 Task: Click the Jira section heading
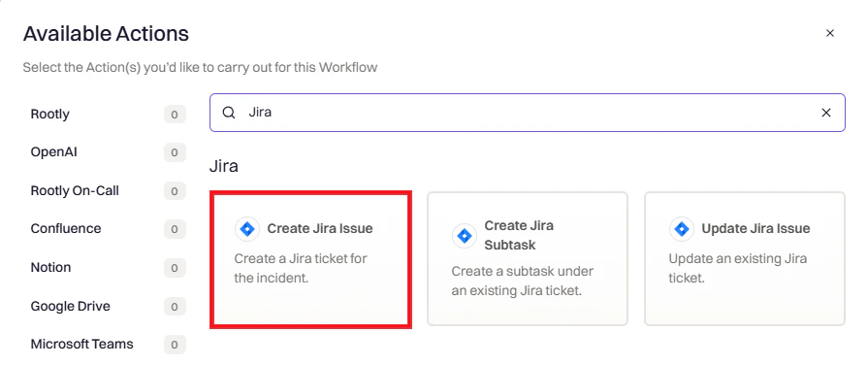[224, 166]
